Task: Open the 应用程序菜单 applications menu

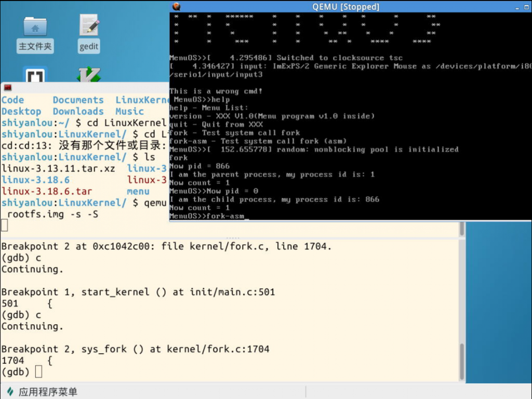Action: coord(48,392)
